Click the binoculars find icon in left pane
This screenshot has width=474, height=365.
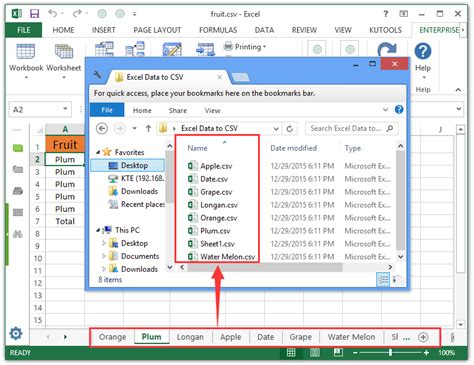18,234
